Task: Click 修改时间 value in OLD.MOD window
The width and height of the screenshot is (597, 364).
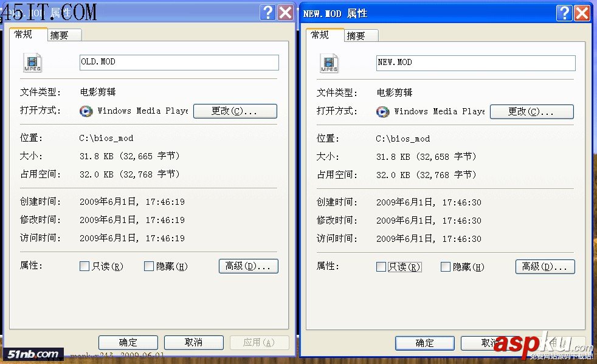Action: 132,220
